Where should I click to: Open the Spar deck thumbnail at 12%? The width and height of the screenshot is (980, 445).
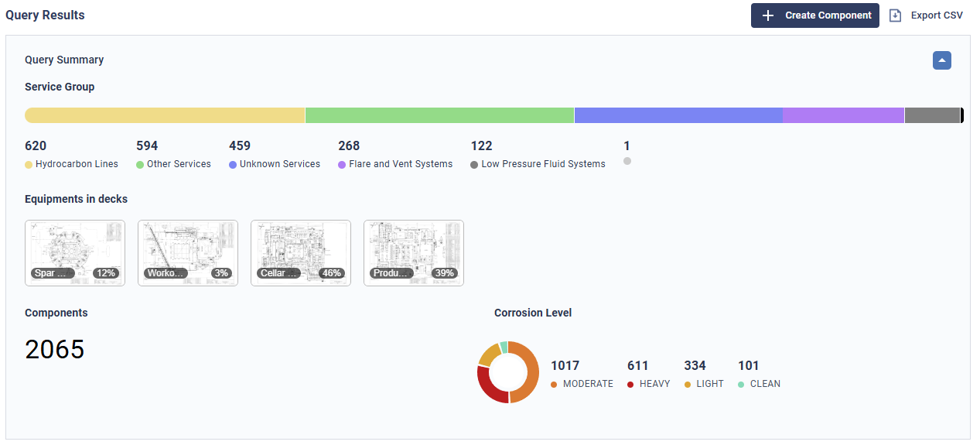[x=75, y=253]
